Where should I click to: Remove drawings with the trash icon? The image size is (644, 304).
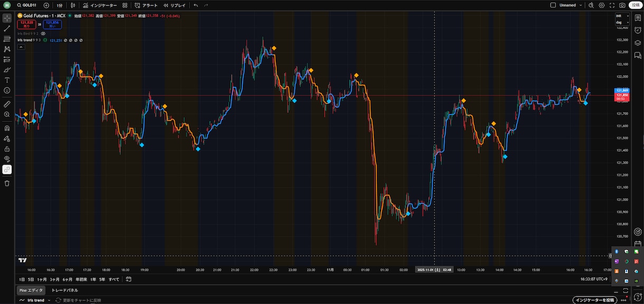(x=7, y=183)
